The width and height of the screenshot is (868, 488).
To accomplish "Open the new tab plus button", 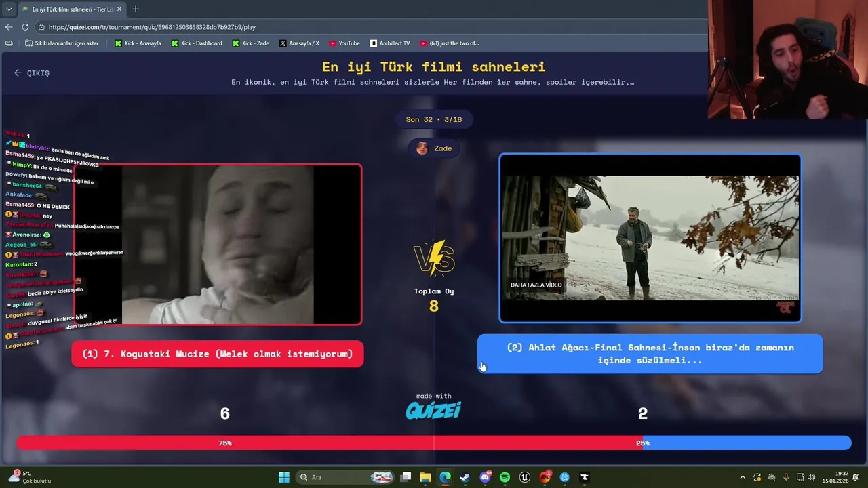I will (x=136, y=9).
